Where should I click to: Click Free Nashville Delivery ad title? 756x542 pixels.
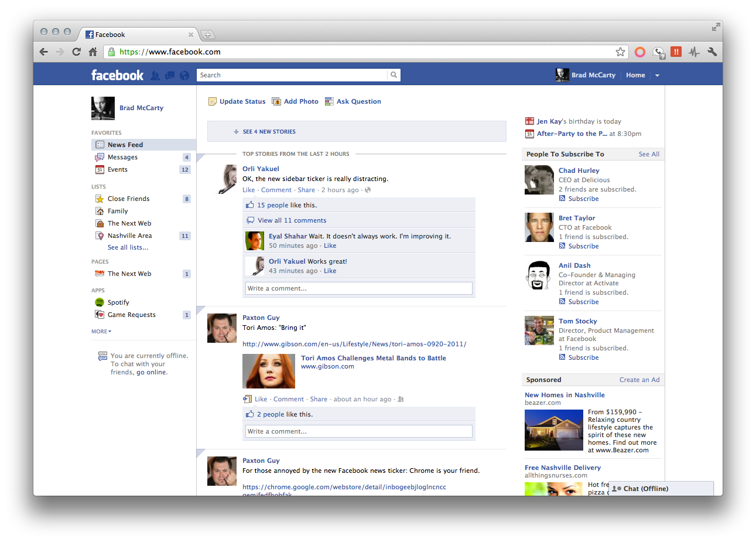563,468
